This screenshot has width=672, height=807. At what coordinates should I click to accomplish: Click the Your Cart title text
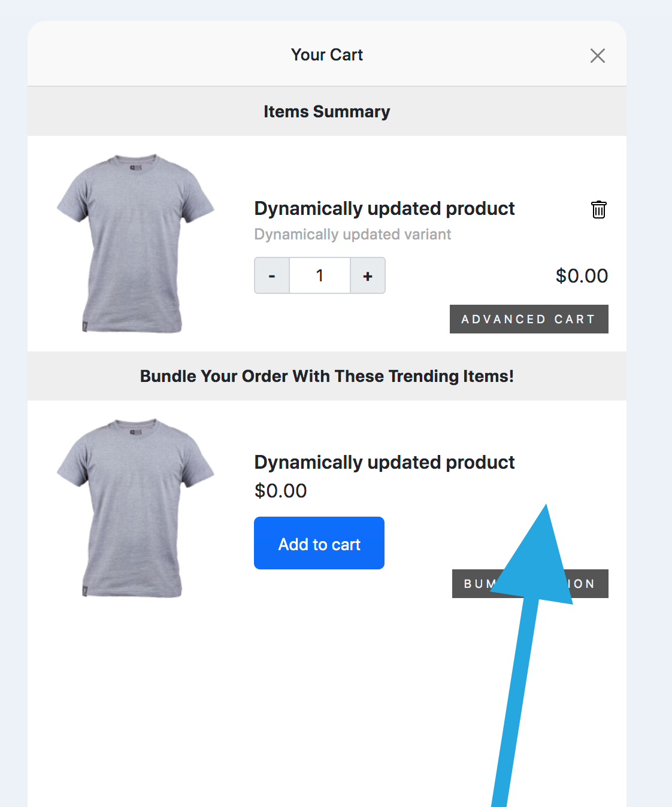tap(327, 54)
